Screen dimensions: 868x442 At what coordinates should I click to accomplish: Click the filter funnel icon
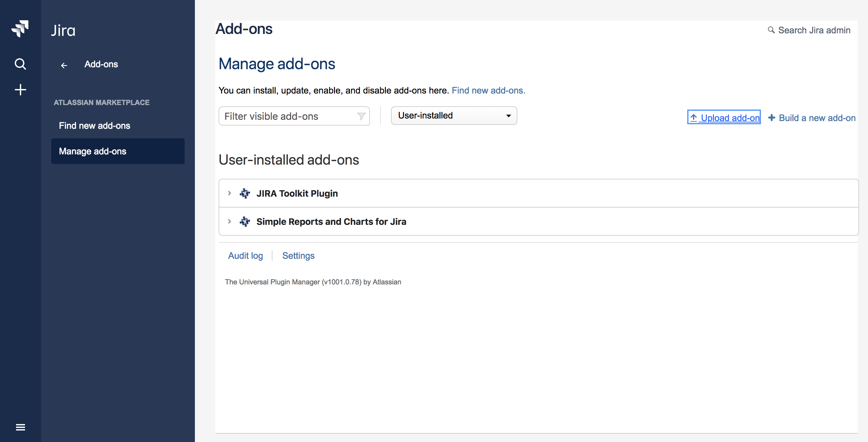tap(361, 116)
